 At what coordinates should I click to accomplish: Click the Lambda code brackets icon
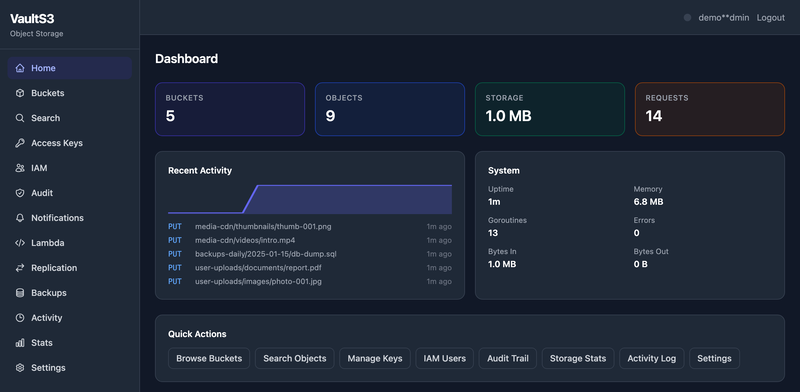point(20,243)
